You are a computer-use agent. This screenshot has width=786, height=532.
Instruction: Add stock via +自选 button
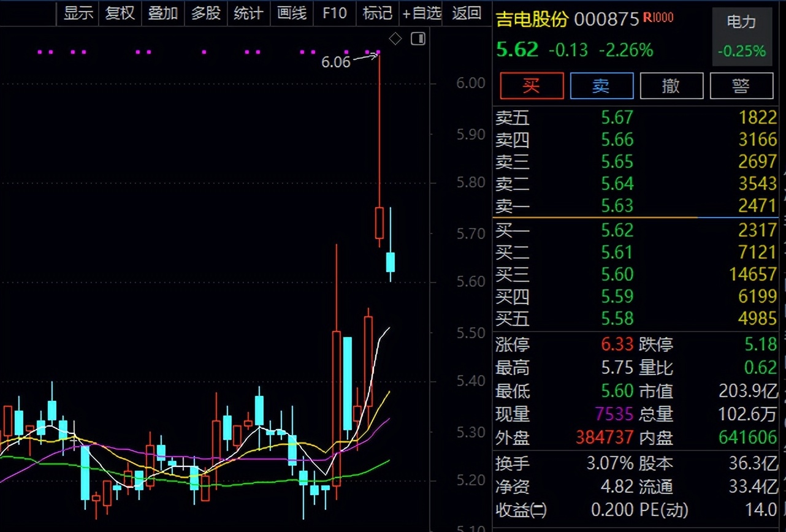422,13
